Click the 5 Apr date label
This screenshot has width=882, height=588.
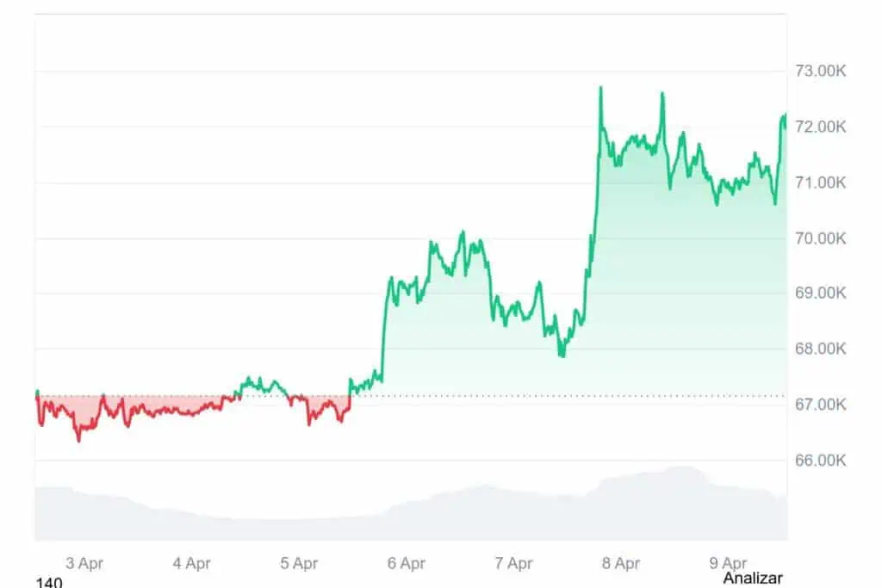[x=299, y=564]
